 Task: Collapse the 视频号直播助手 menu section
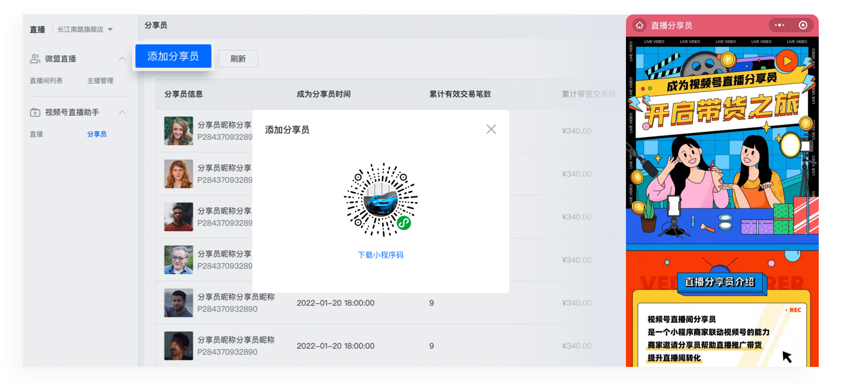(x=122, y=112)
